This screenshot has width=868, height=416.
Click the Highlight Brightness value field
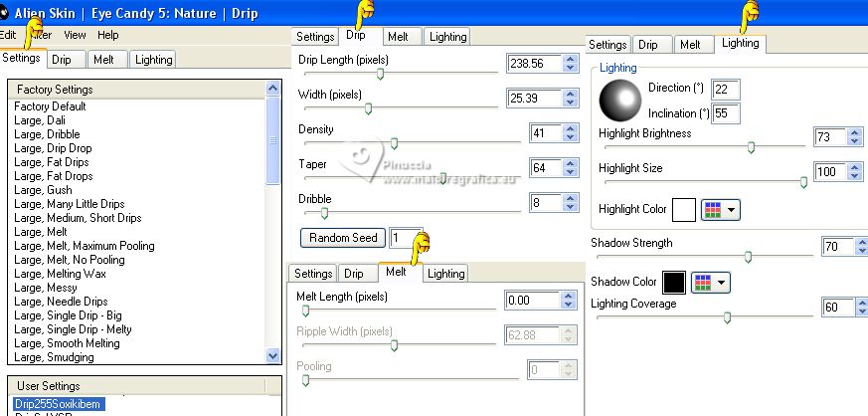click(x=830, y=136)
